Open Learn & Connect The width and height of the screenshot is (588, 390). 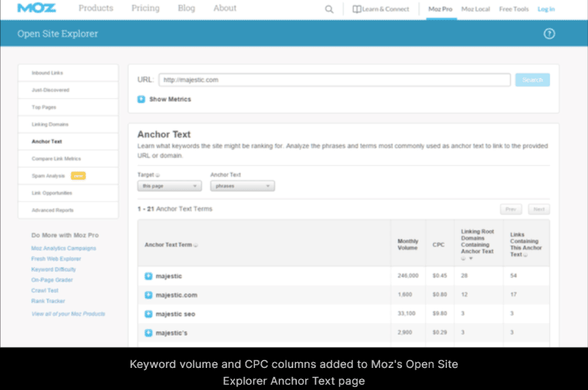381,9
